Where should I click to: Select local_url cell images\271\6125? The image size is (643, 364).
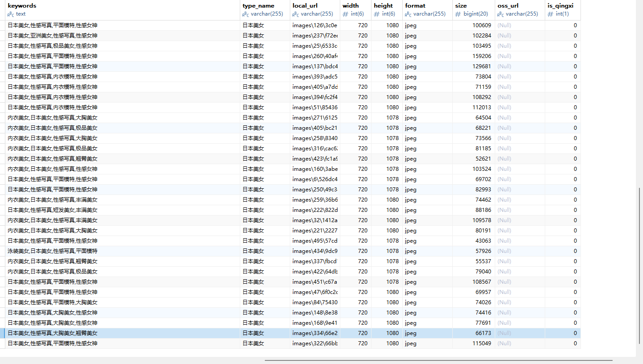[315, 118]
